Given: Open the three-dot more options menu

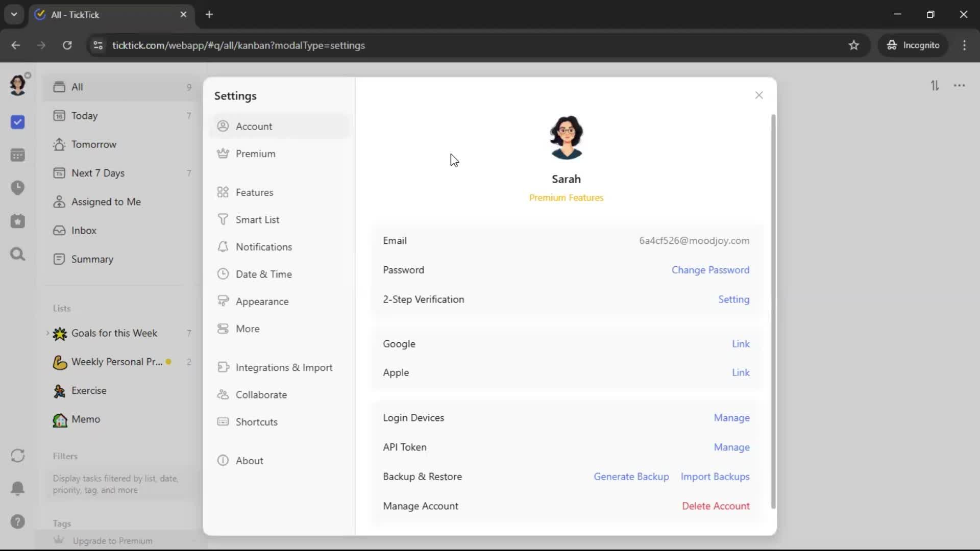Looking at the screenshot, I should 960,86.
